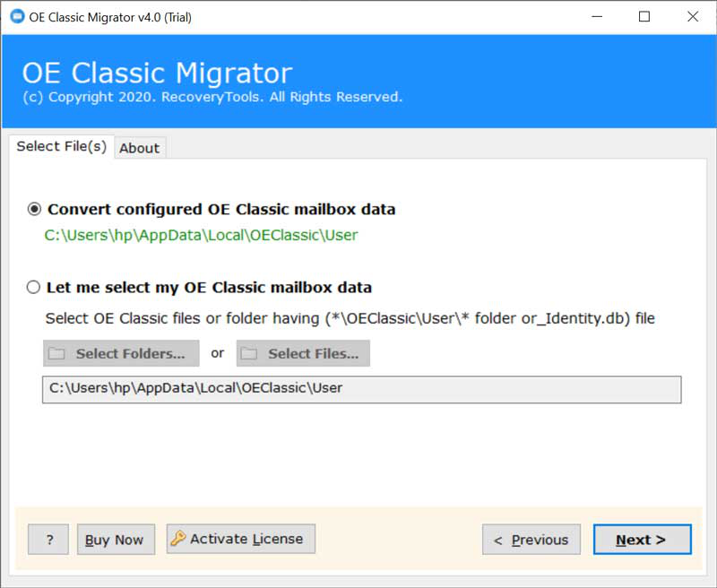Click the folder icon on Select Folders
The image size is (717, 588).
tap(56, 353)
